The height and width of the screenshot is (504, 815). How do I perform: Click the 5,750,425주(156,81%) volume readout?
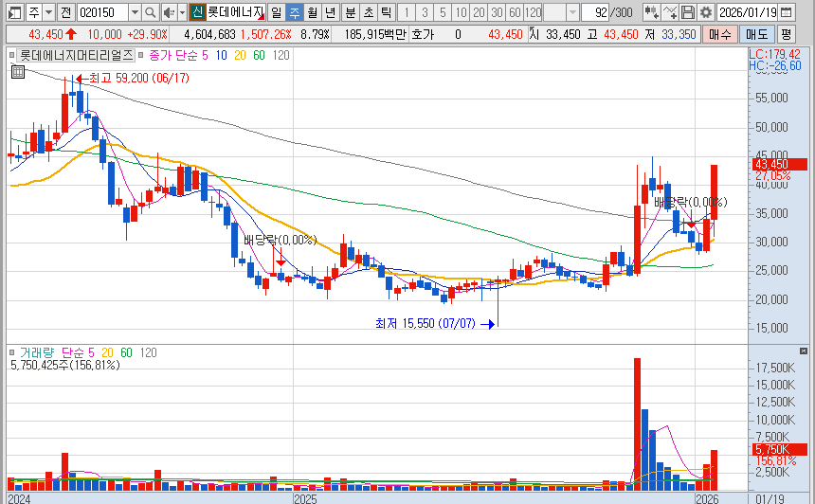coord(65,366)
